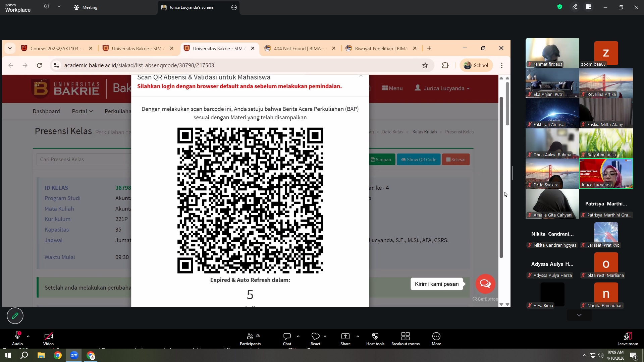This screenshot has width=644, height=362.
Task: Expand React button caret options
Action: [x=325, y=336]
